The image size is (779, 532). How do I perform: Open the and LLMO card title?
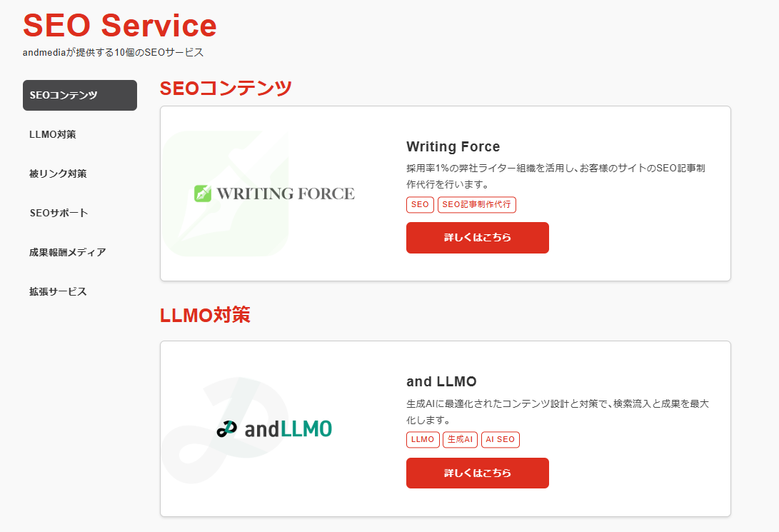coord(441,381)
